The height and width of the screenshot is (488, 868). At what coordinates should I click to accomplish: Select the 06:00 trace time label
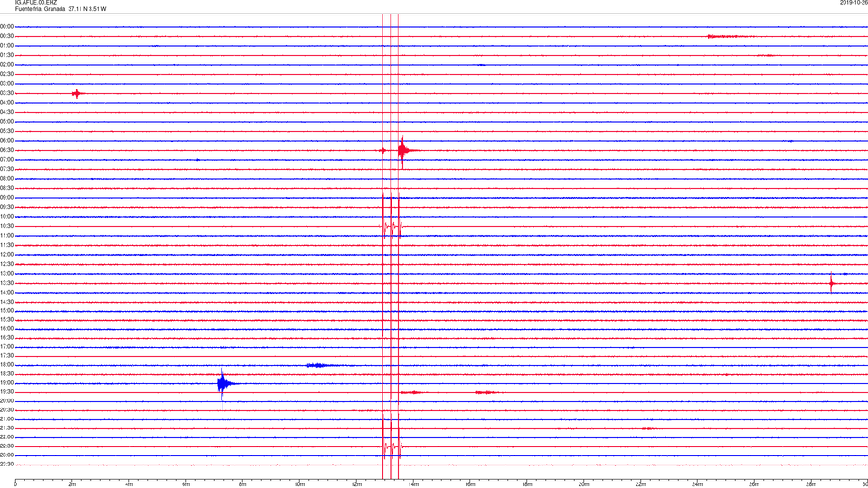tap(6, 141)
